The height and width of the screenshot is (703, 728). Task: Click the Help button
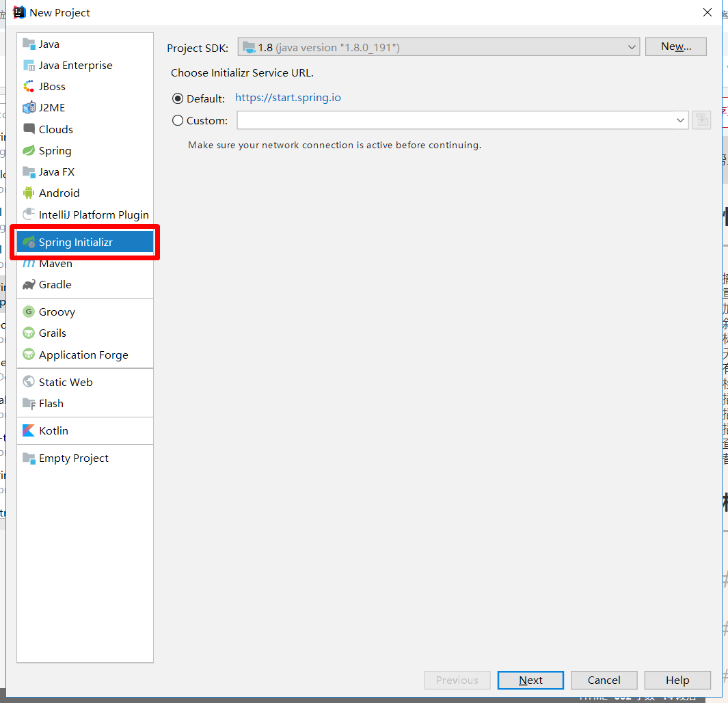[x=677, y=680]
